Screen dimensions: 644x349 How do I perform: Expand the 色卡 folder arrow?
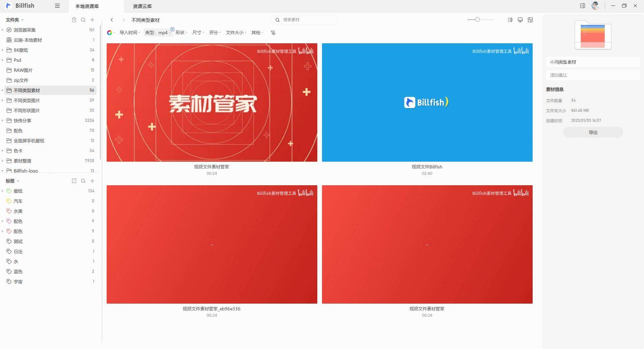click(x=3, y=151)
